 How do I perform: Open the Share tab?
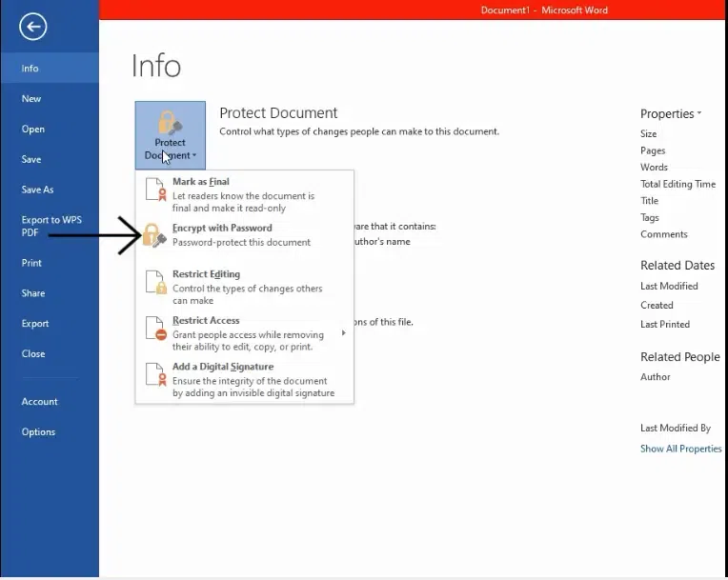pyautogui.click(x=50, y=293)
